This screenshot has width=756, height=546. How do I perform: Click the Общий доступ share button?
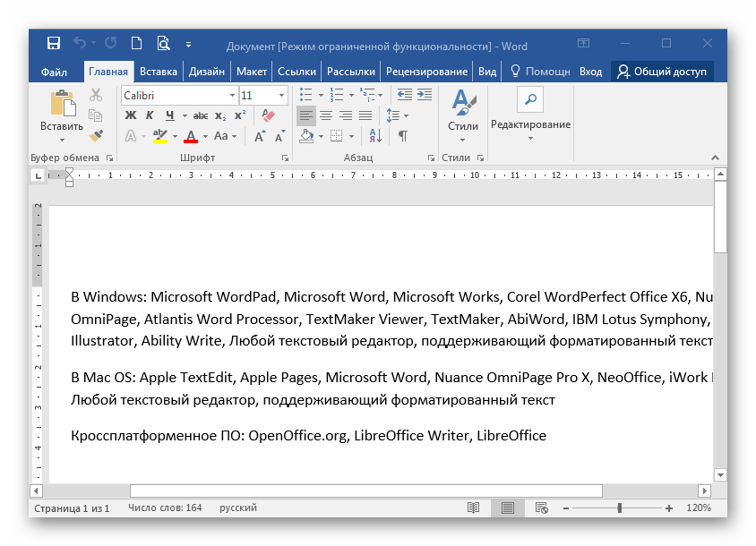(662, 72)
